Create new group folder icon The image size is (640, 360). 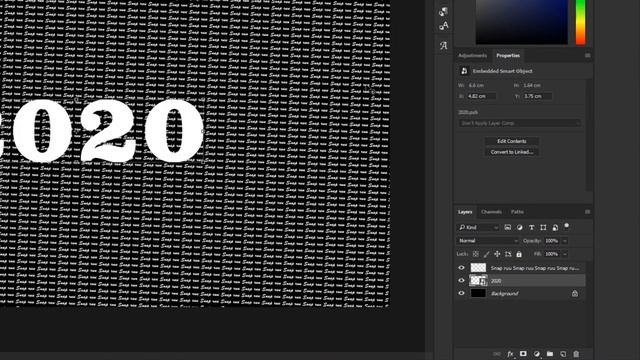pos(550,354)
